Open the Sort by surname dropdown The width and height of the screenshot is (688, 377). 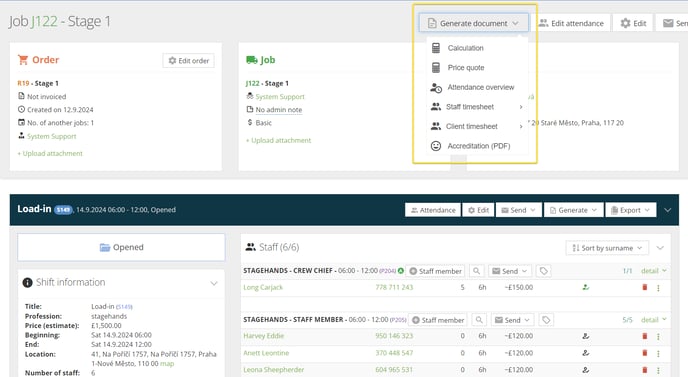[x=607, y=248]
